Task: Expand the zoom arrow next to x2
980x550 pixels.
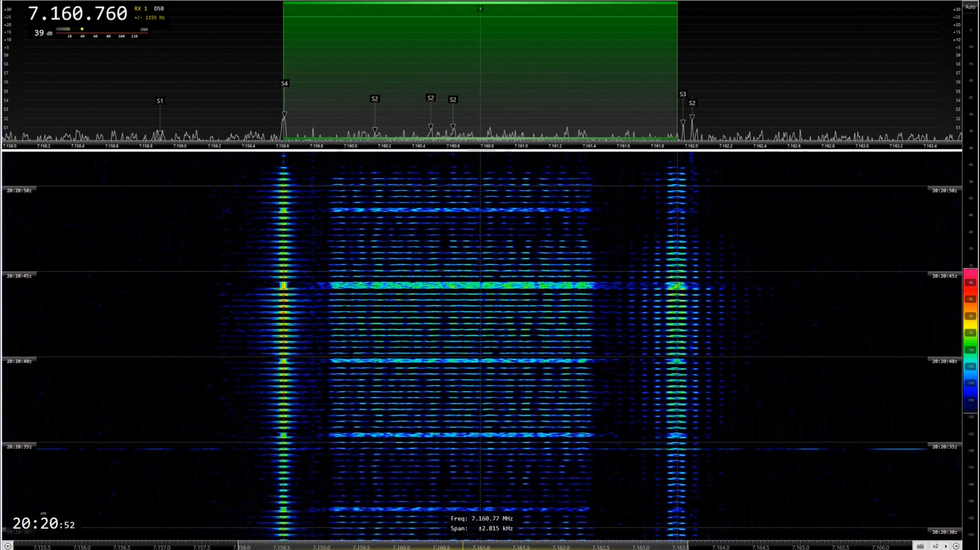Action: tap(946, 546)
